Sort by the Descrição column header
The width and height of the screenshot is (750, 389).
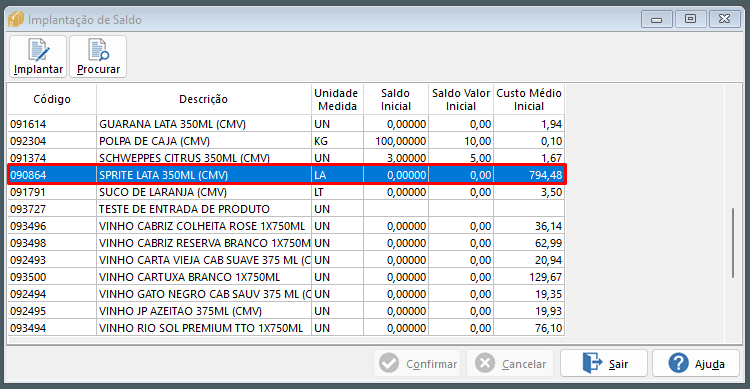204,99
